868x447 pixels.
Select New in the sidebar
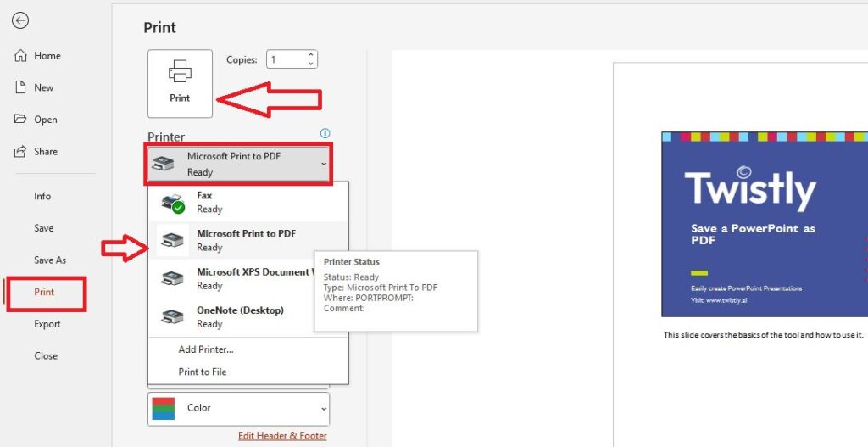[44, 87]
